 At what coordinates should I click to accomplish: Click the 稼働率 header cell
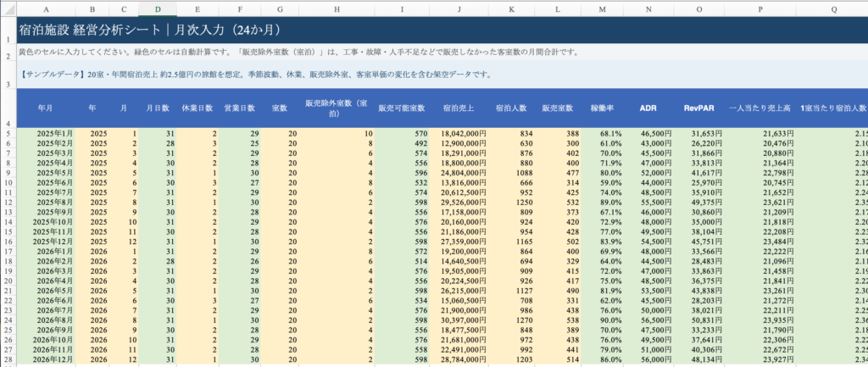(602, 108)
